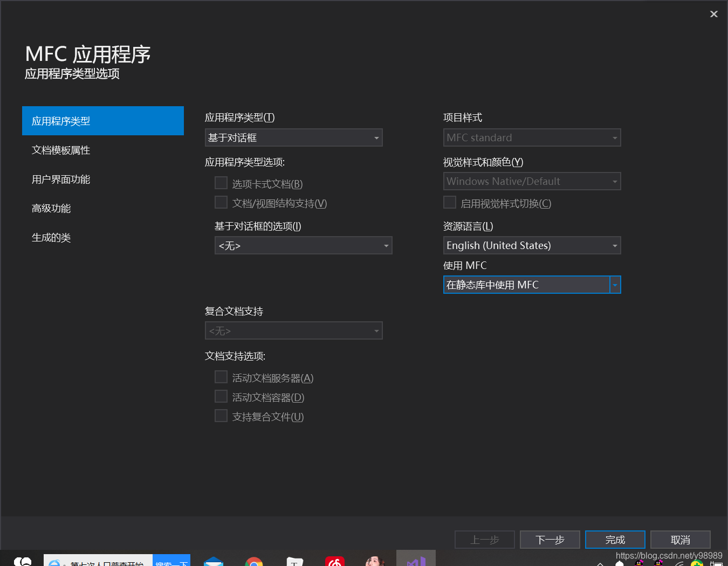Check the 活动文档容器 checkbox
The width and height of the screenshot is (728, 566).
(221, 396)
